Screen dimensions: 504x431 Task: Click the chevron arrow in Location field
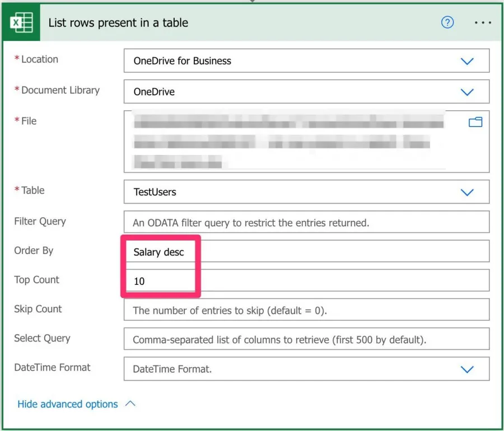466,61
